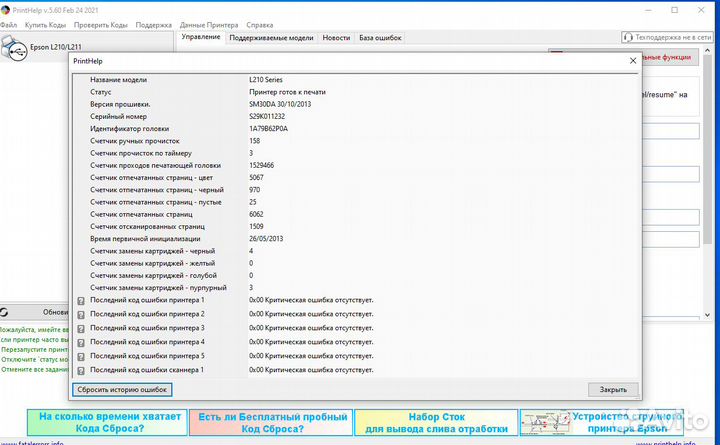Click help icon for printer error code 3
The width and height of the screenshot is (720, 445).
81,329
